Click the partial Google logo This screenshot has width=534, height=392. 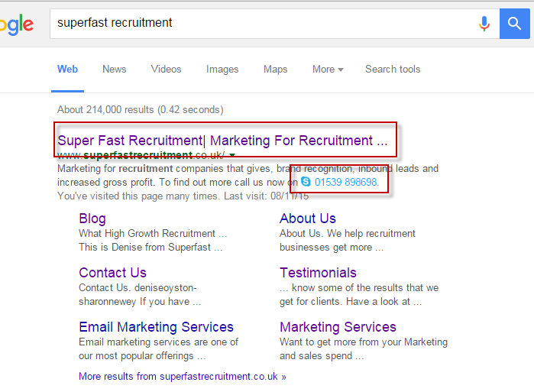pyautogui.click(x=16, y=24)
